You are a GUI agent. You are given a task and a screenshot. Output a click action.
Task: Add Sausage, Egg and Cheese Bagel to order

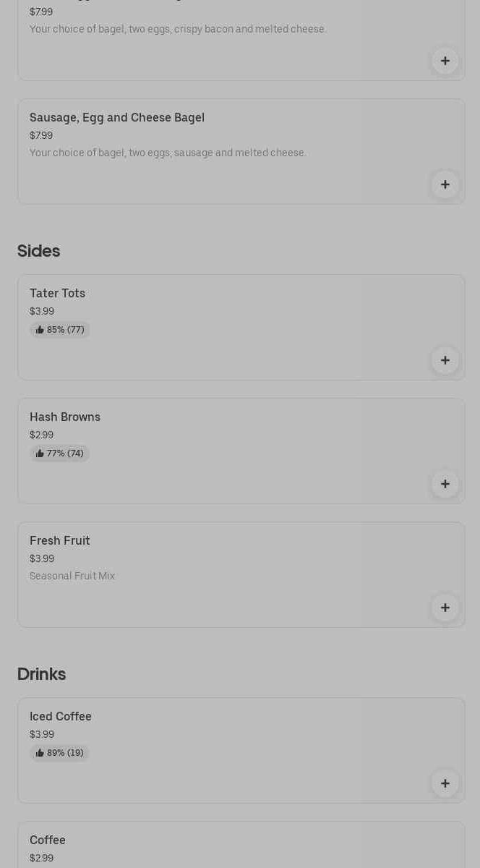(x=445, y=184)
